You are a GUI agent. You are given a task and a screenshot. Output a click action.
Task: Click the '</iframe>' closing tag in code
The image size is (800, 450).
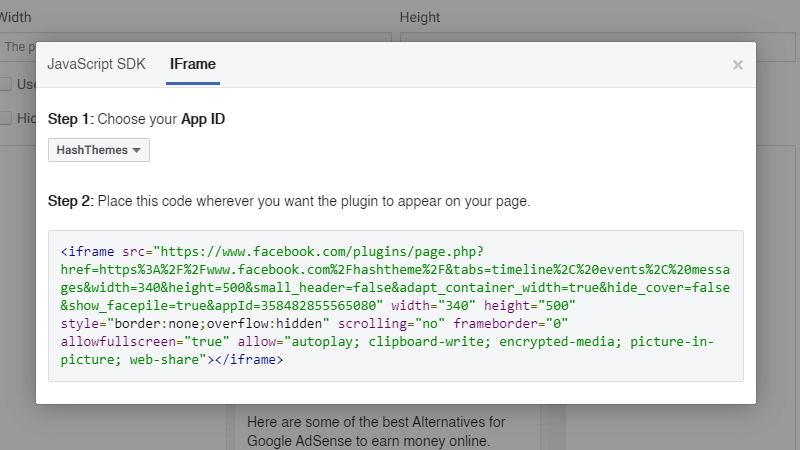click(249, 359)
